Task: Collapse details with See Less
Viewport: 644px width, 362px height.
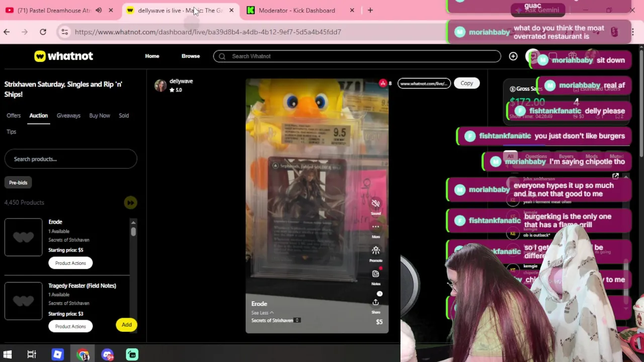Action: pyautogui.click(x=262, y=313)
